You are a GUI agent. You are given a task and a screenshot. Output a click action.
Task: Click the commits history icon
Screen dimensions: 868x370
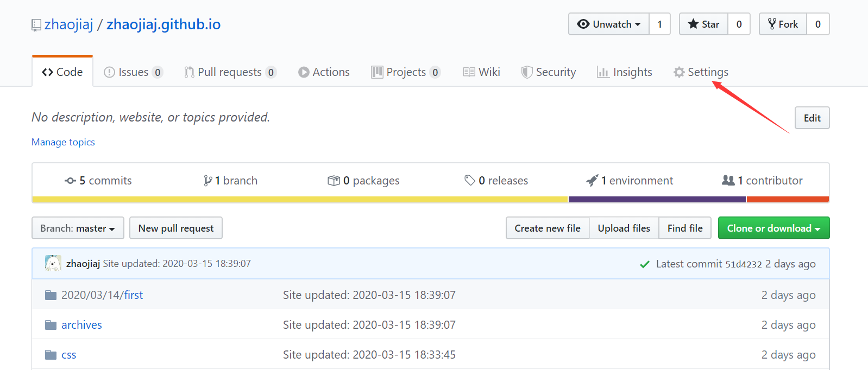coord(70,181)
